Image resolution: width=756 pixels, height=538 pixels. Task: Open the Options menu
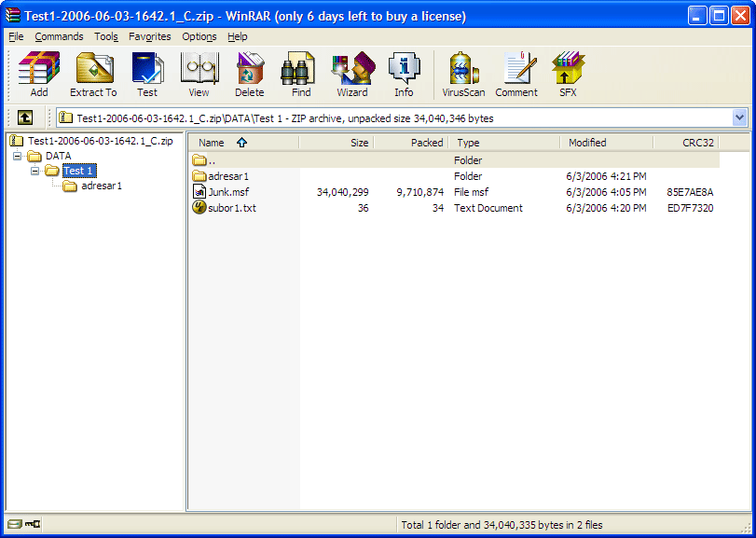click(199, 36)
